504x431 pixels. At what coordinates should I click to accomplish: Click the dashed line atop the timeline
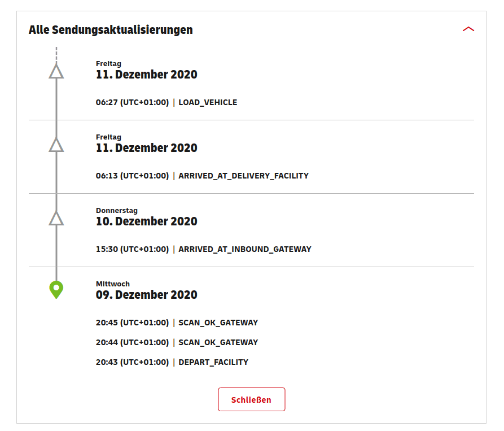click(x=56, y=54)
